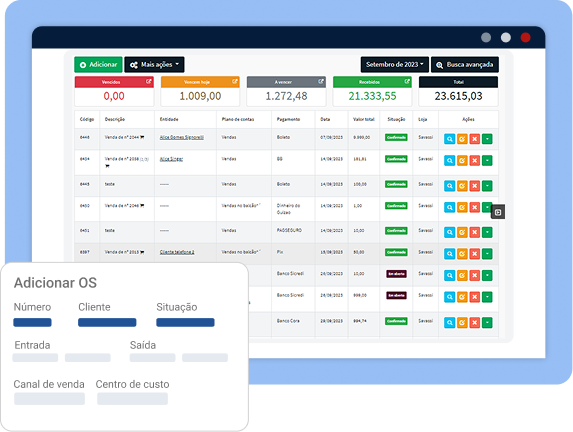Click the Código column header
The height and width of the screenshot is (432, 573).
[87, 120]
